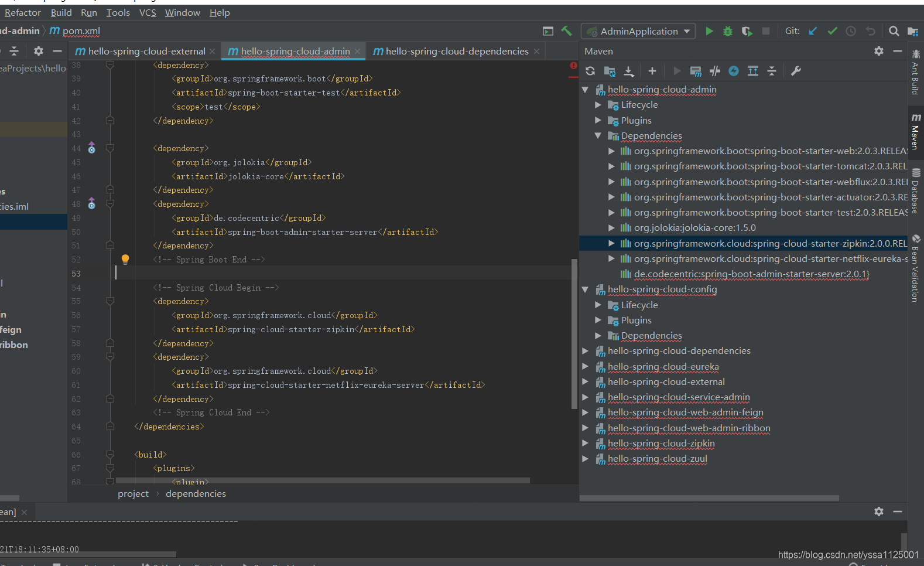Add Maven project with plus icon
The width and height of the screenshot is (924, 566).
pyautogui.click(x=652, y=71)
